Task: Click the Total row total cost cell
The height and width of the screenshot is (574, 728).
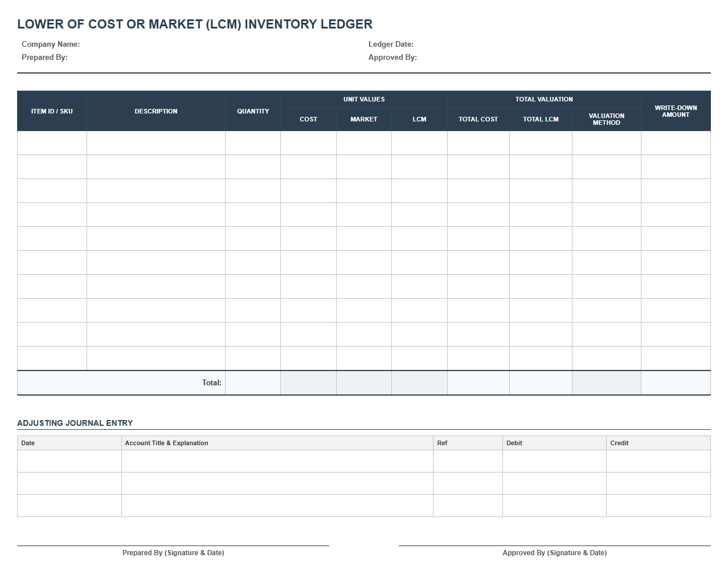Action: [478, 383]
